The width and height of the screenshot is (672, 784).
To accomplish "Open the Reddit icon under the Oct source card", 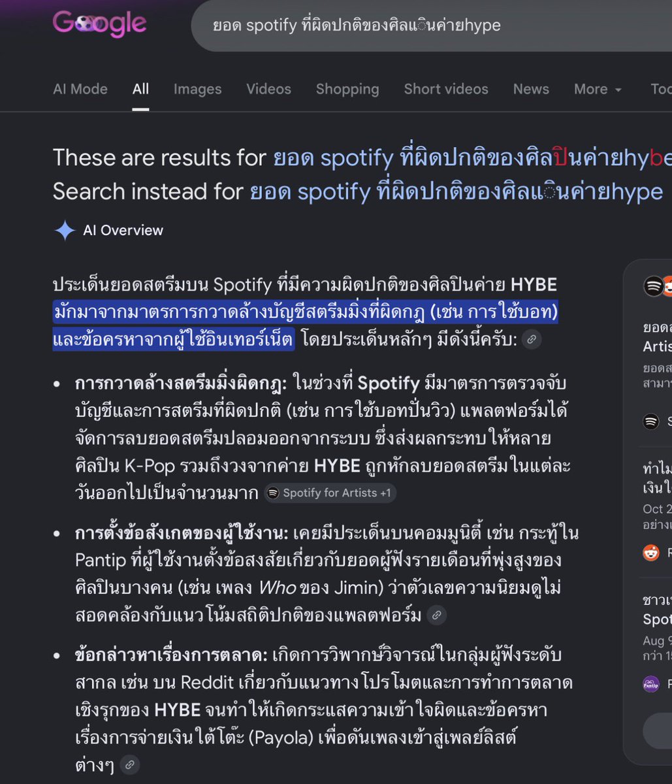I will tap(651, 553).
